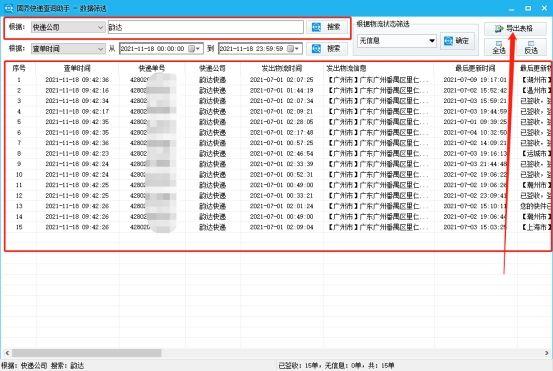553x371 pixels.
Task: Open the 查单时间 search-by dropdown
Action: 68,49
